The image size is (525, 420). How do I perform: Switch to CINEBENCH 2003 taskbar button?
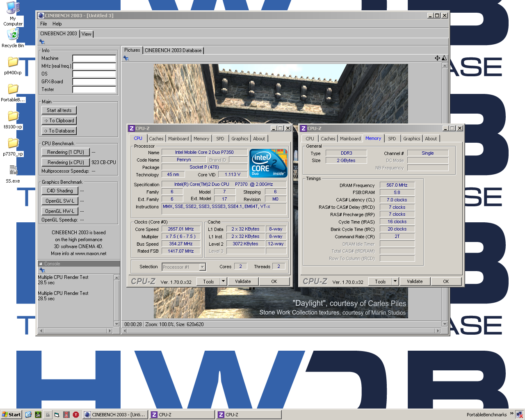click(x=115, y=415)
